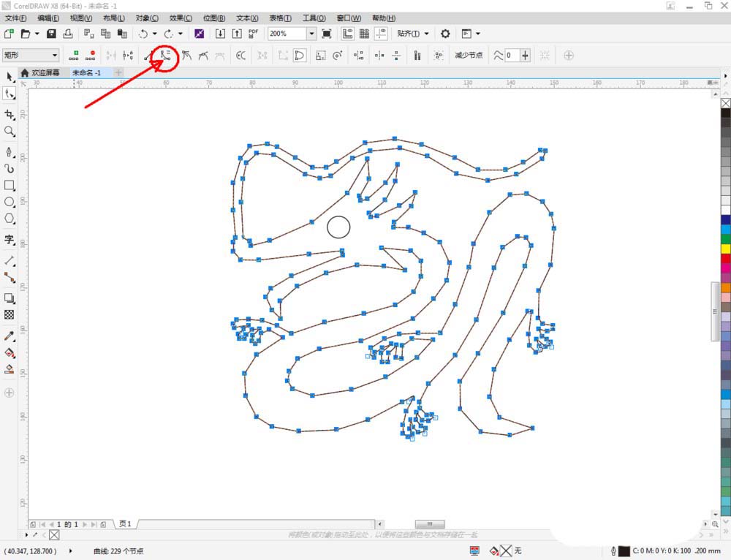Click the Smooth node icon
731x560 pixels.
[x=203, y=56]
